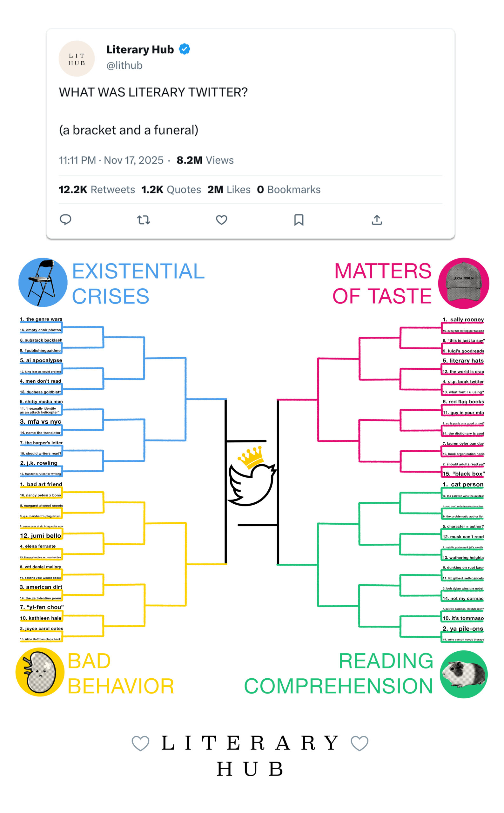504x813 pixels.
Task: Bookmark the Literary Hub tweet
Action: coord(299,220)
